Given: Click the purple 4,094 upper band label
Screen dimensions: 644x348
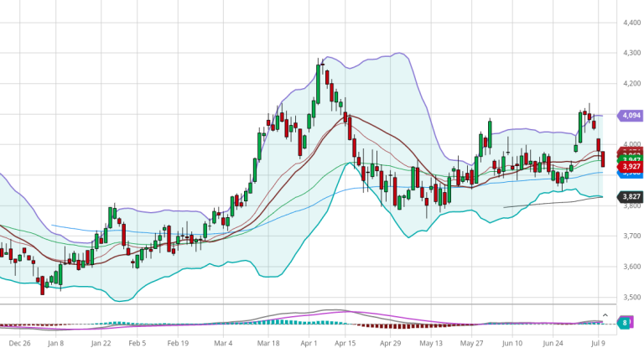Looking at the screenshot, I should click(x=630, y=116).
